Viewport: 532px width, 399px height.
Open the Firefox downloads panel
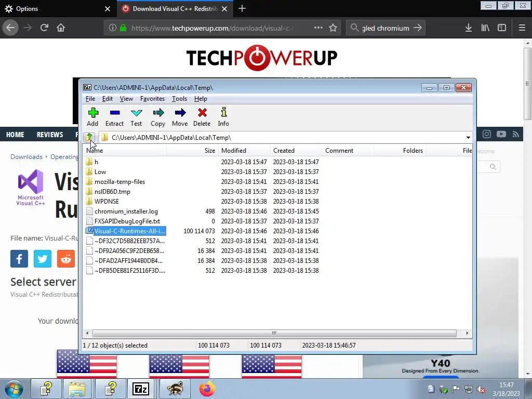(x=469, y=28)
